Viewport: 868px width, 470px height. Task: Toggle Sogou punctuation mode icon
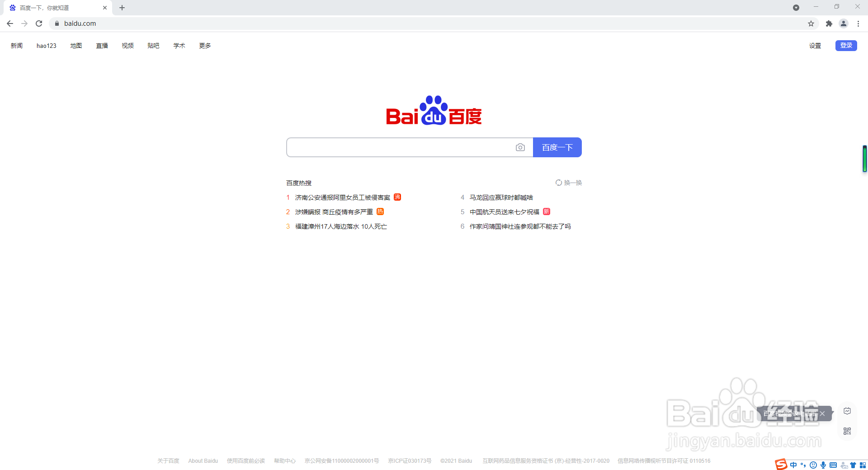pyautogui.click(x=803, y=465)
